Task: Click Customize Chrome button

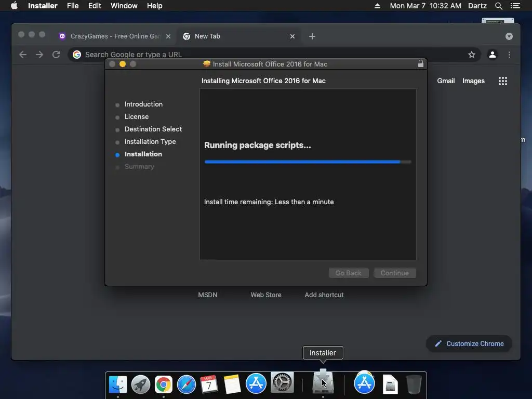Action: pyautogui.click(x=469, y=344)
